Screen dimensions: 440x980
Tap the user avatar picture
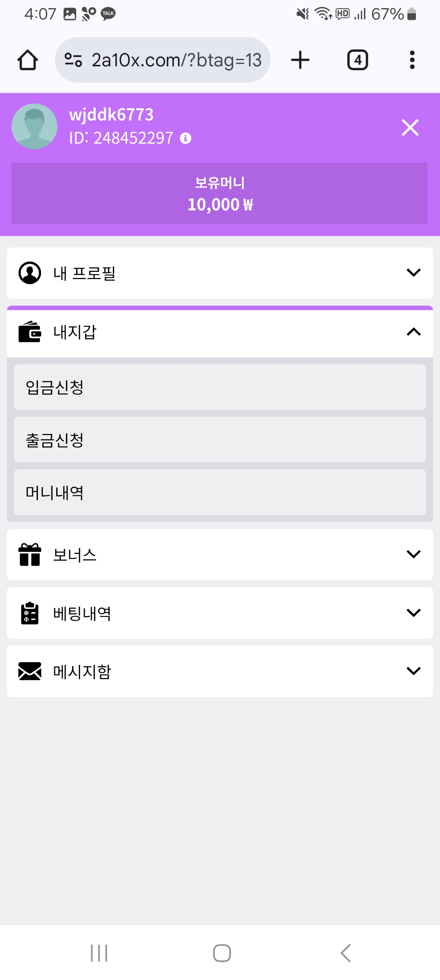click(34, 127)
